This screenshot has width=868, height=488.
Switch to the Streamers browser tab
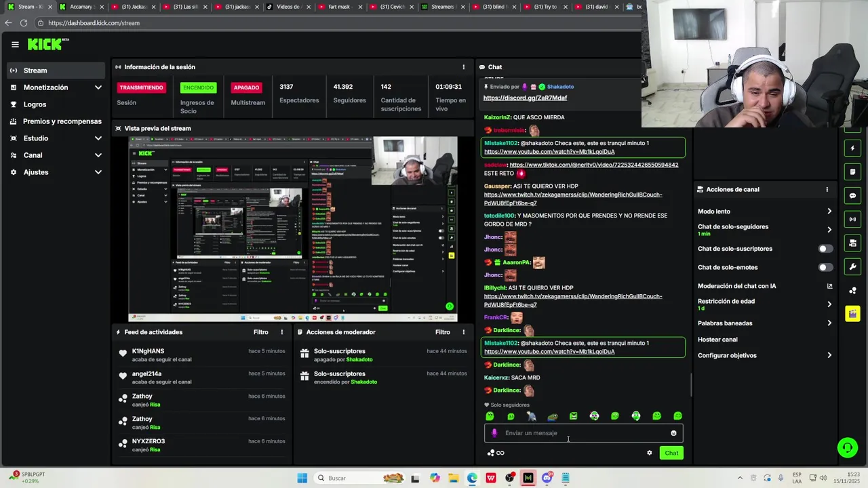click(444, 7)
